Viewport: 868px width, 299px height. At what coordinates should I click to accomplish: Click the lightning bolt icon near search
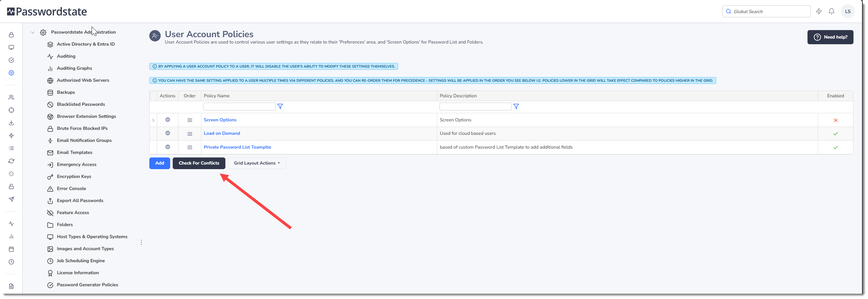click(x=819, y=11)
